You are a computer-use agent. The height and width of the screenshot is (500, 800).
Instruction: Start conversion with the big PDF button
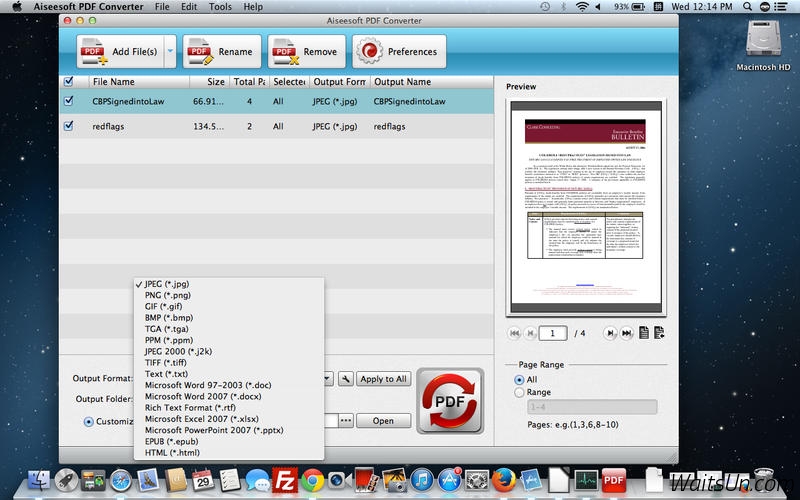click(450, 401)
